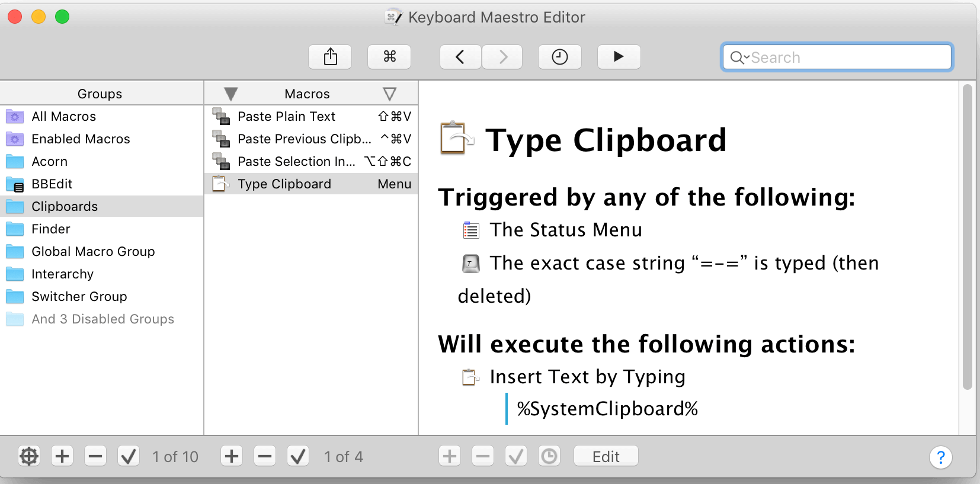The width and height of the screenshot is (980, 484).
Task: Click the action recent clock button
Action: pos(549,456)
